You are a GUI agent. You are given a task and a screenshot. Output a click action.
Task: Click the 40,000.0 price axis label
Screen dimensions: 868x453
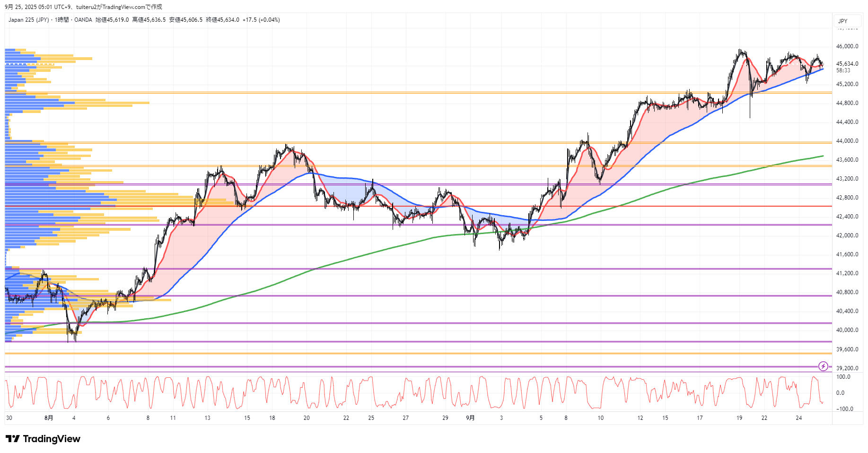847,330
